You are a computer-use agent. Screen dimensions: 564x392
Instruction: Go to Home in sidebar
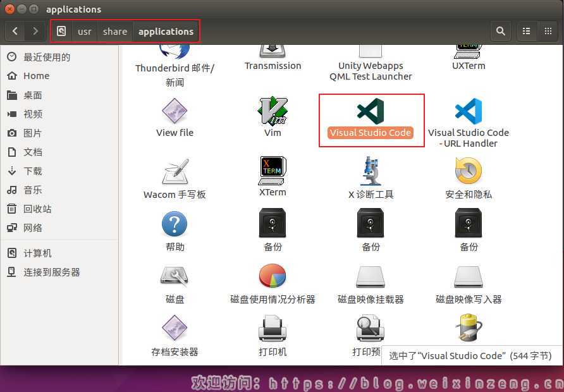[59, 76]
